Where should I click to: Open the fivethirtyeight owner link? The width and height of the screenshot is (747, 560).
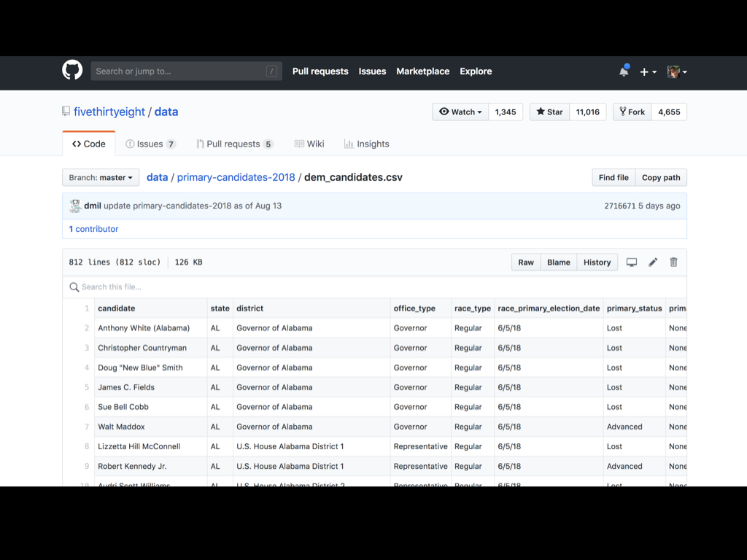[x=109, y=112]
